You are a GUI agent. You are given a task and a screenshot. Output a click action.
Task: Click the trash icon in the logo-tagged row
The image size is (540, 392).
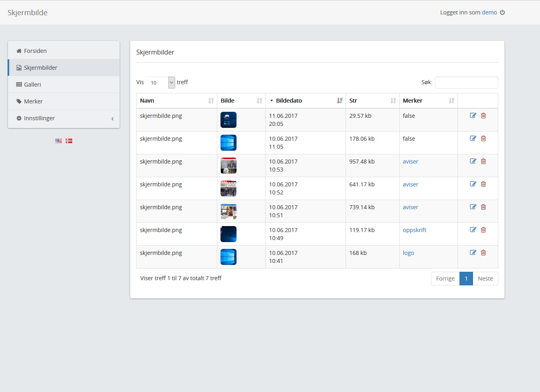(483, 253)
